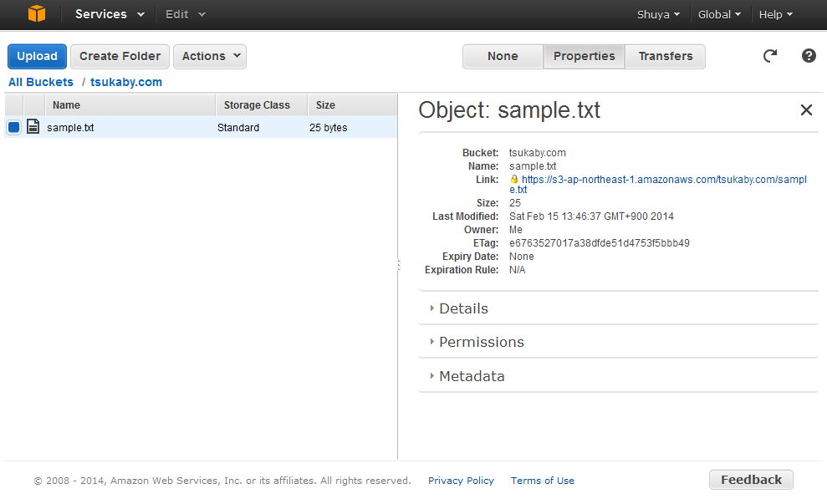The width and height of the screenshot is (827, 504).
Task: Open the Global region dropdown
Action: 719,14
